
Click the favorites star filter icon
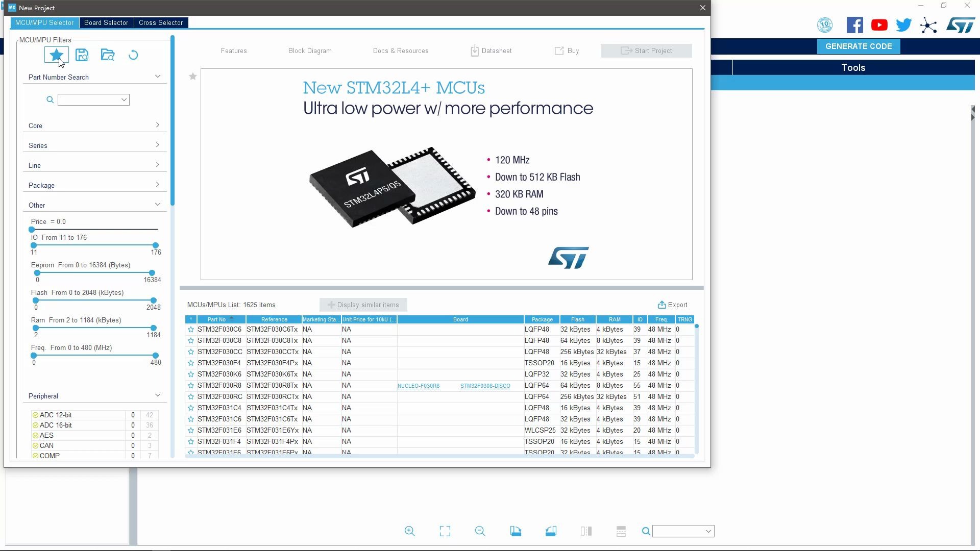[56, 55]
